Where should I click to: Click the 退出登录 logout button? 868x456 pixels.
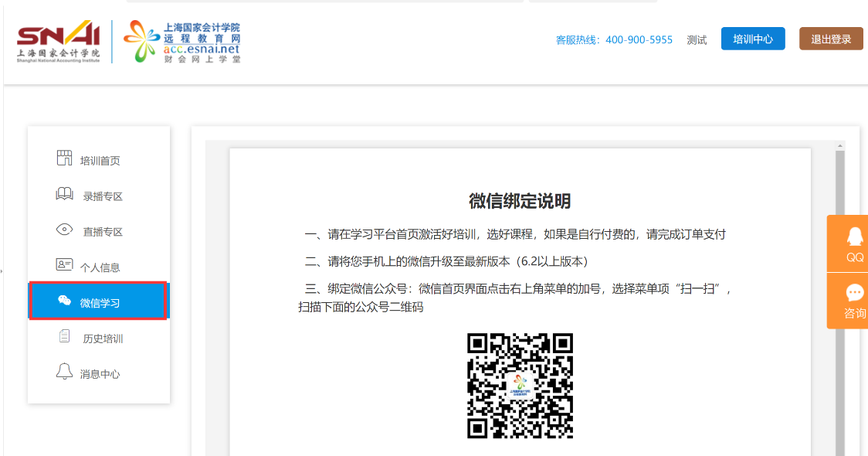click(831, 39)
